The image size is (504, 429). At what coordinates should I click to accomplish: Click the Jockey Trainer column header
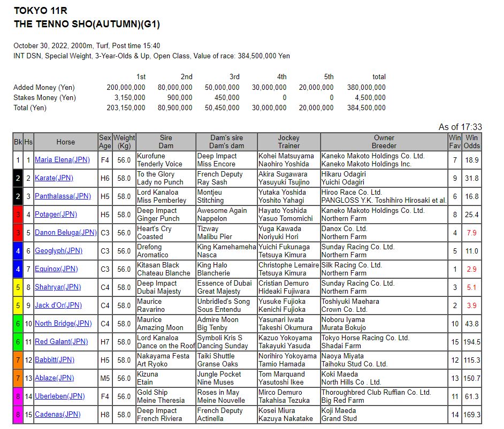pos(288,142)
